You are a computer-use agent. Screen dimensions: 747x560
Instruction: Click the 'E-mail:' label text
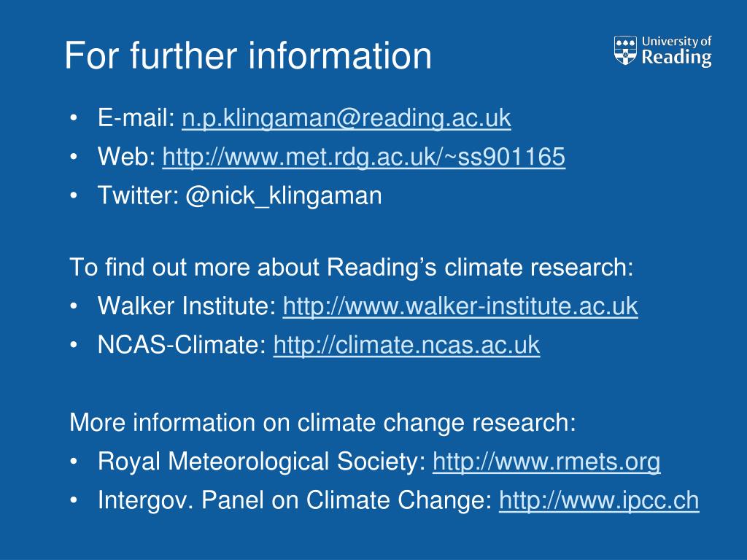click(x=136, y=117)
